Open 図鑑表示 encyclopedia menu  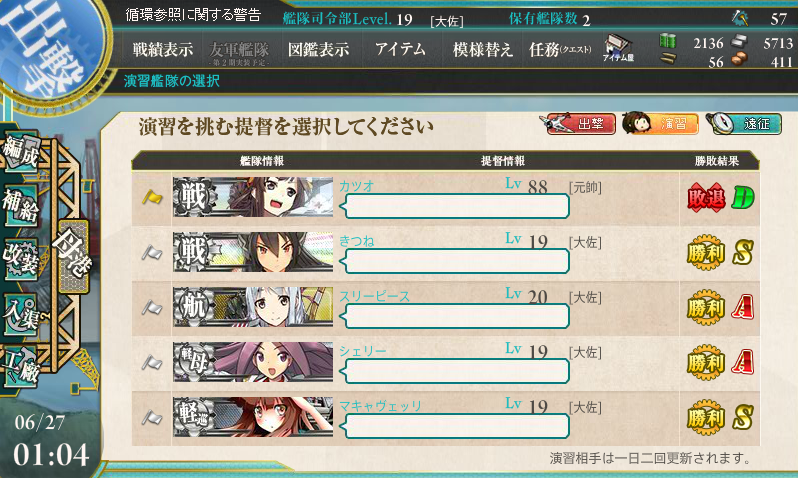319,49
